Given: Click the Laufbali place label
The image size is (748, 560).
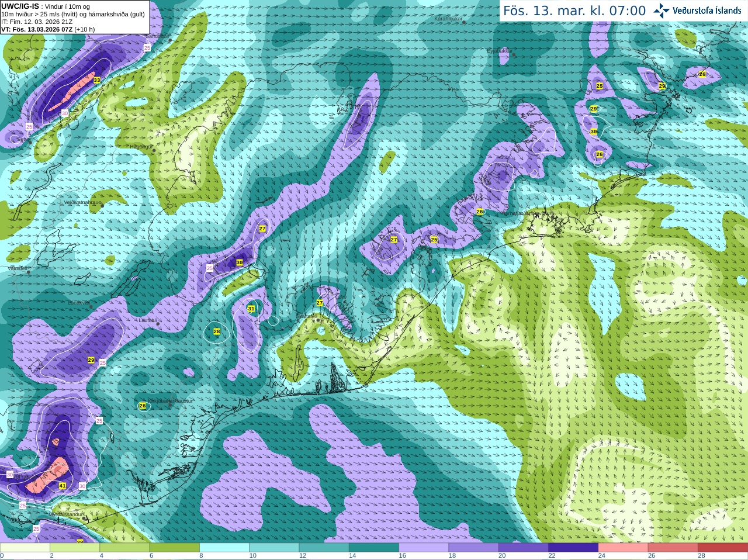Looking at the screenshot, I should click(148, 320).
